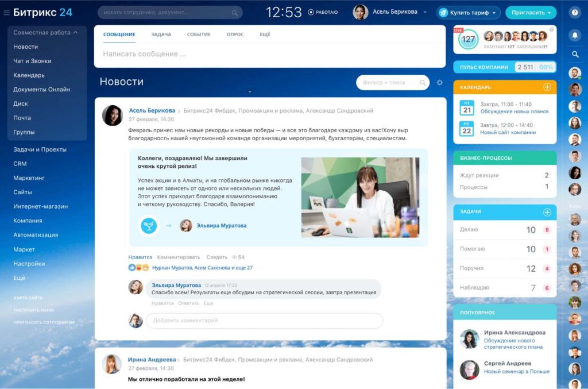588x389 pixels.
Task: Open the help question mark icon
Action: click(x=574, y=13)
